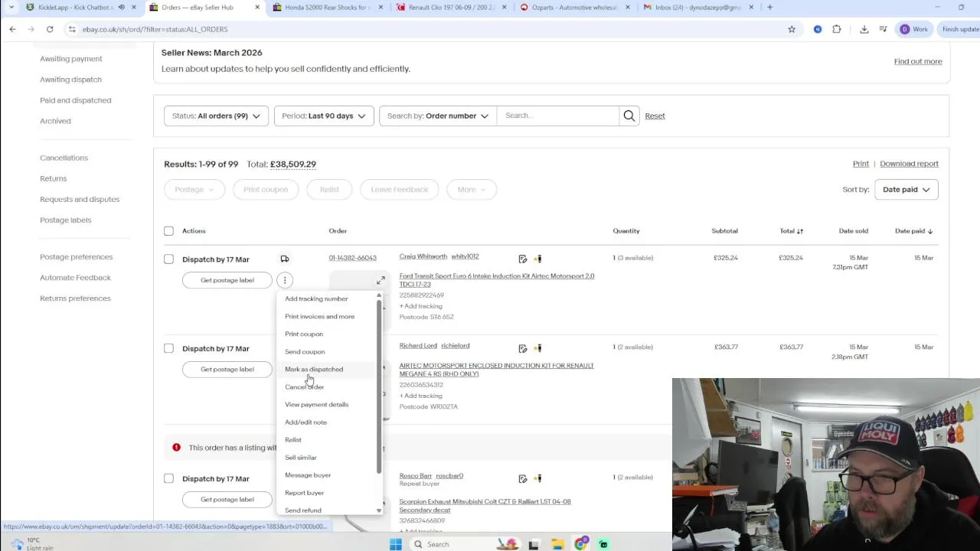Open the Ford Transit Sport Induction Kit listing

pyautogui.click(x=496, y=280)
